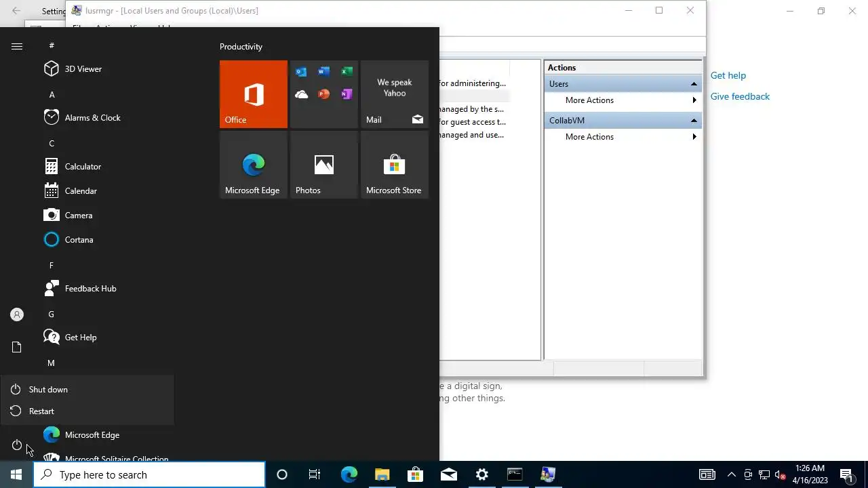
Task: Click the Actions pane header in lusrmgr
Action: pyautogui.click(x=623, y=68)
